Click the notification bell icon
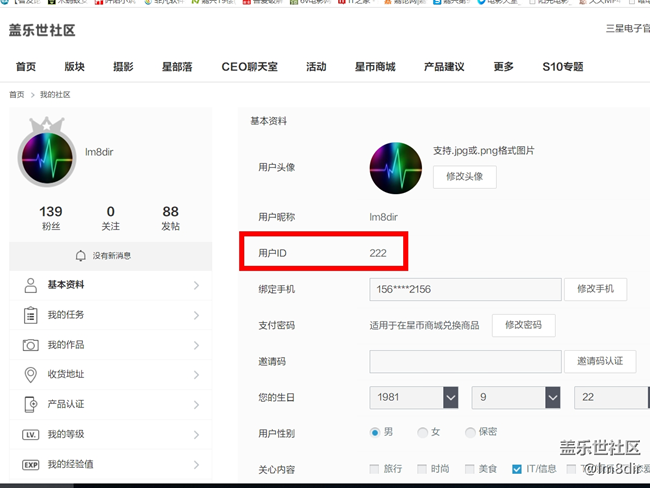This screenshot has height=488, width=650. [81, 256]
